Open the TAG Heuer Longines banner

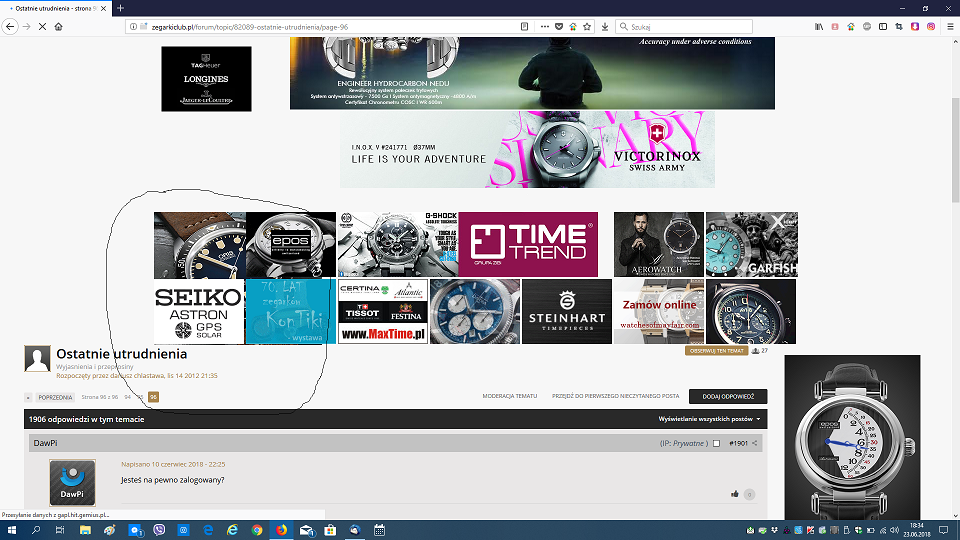click(206, 79)
